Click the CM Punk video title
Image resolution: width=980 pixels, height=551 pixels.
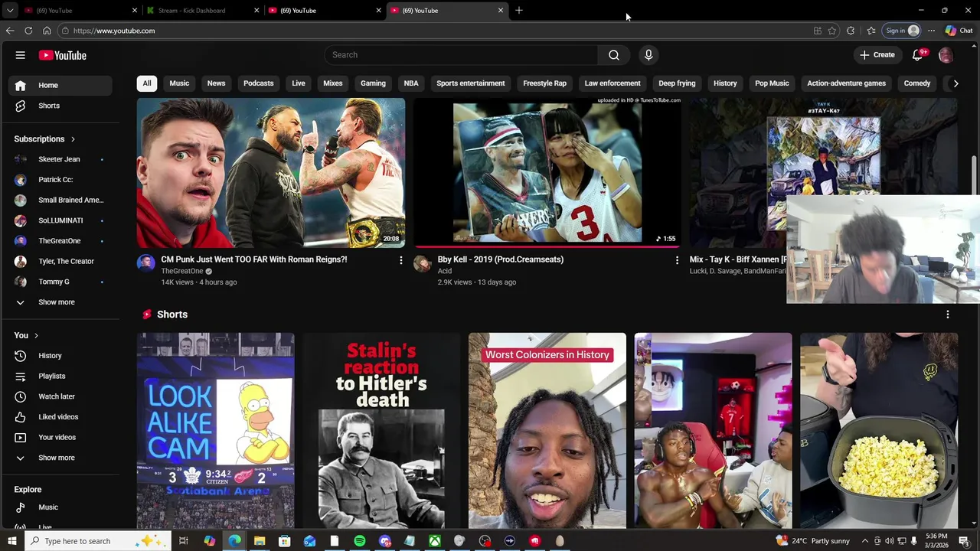254,259
